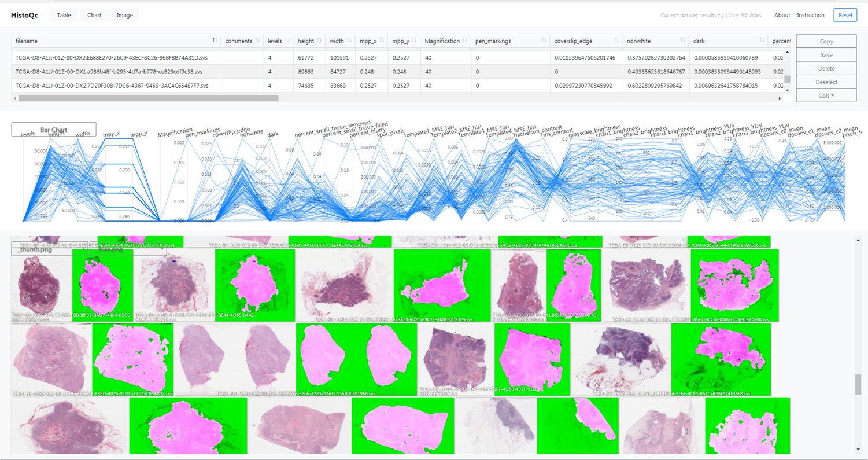Open the About page
Screen dimensions: 868x460
tap(782, 15)
